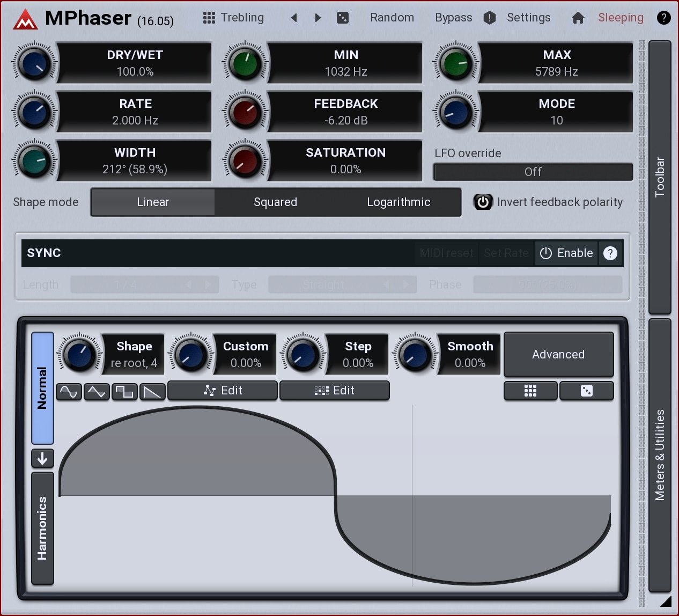This screenshot has width=679, height=616.
Task: Click the RATE knob
Action: [x=34, y=112]
